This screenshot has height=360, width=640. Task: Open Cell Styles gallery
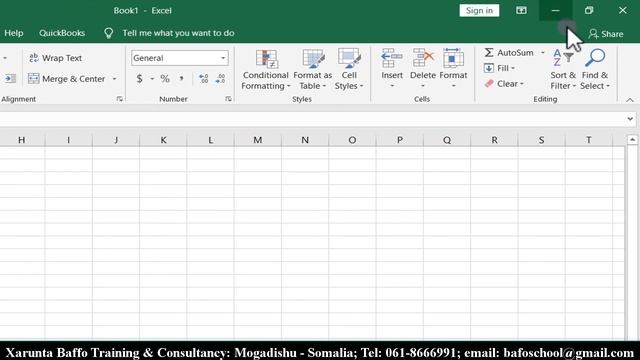coord(349,69)
